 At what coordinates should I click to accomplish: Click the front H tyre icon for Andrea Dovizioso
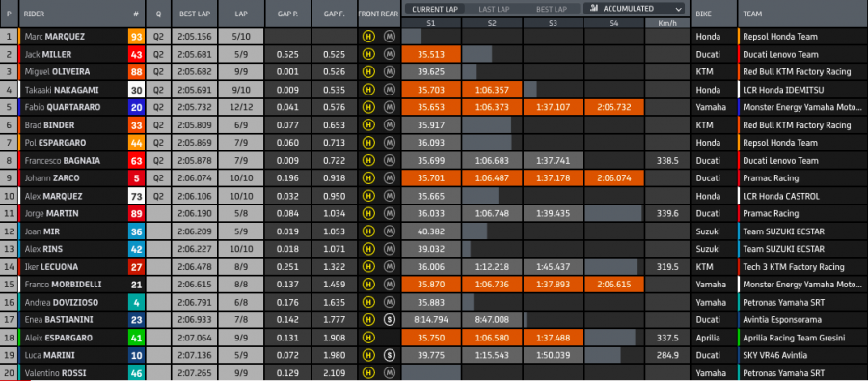(x=367, y=302)
